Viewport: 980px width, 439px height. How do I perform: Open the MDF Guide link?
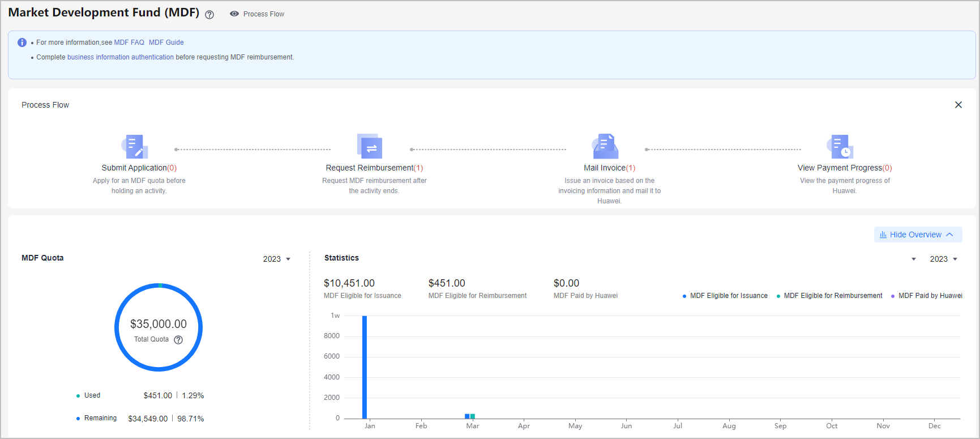[166, 42]
